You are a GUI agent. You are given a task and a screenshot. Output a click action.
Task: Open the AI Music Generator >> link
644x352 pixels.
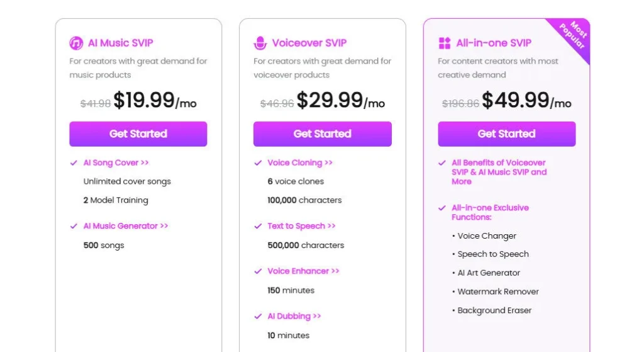[x=126, y=226]
